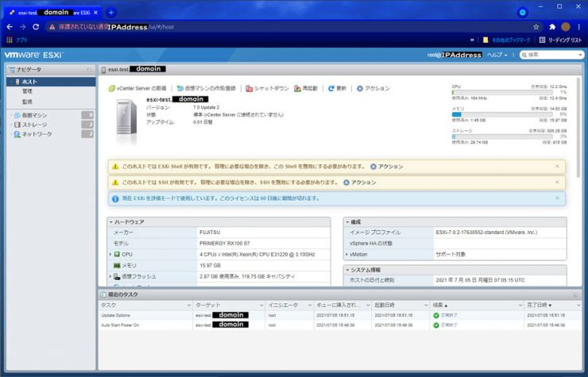
Task: Open the Chrome profile avatar
Action: pyautogui.click(x=566, y=27)
